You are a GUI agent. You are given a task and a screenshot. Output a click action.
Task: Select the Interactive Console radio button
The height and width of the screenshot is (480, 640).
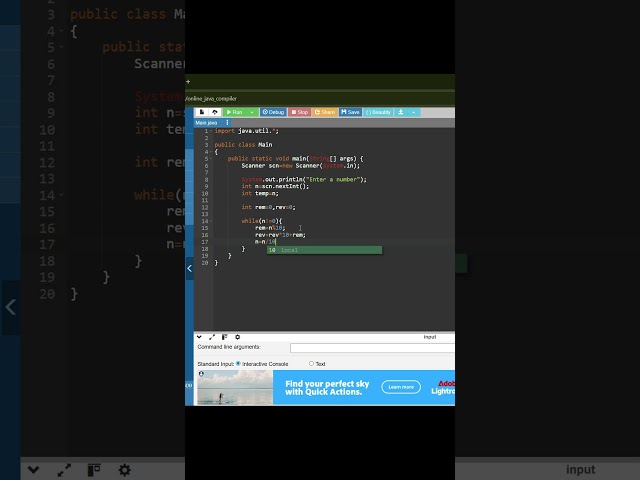point(238,363)
